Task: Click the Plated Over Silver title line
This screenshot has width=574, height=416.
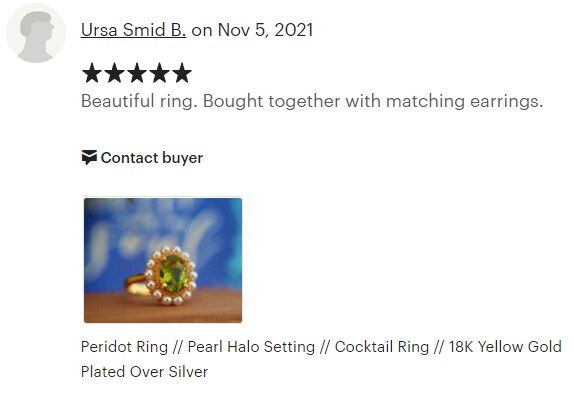Action: click(x=144, y=372)
